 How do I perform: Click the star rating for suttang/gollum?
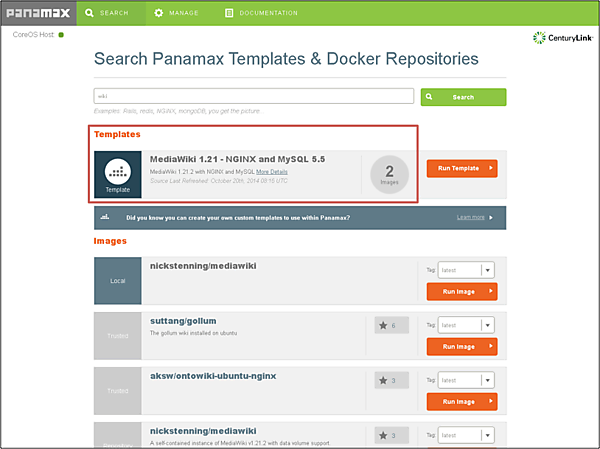click(x=391, y=325)
